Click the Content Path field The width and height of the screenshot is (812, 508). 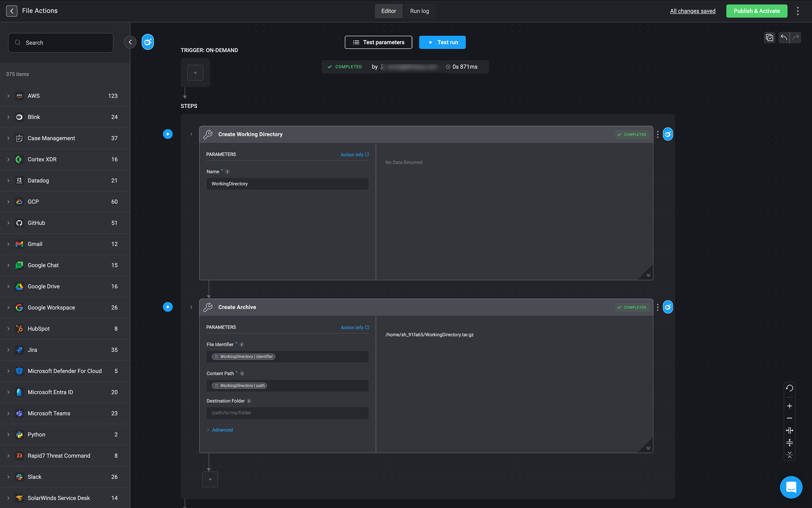(x=288, y=386)
